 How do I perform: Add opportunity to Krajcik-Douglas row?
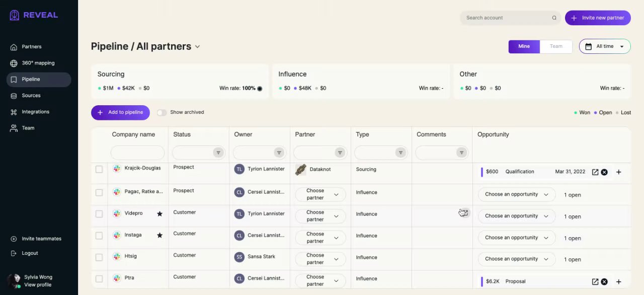(618, 172)
